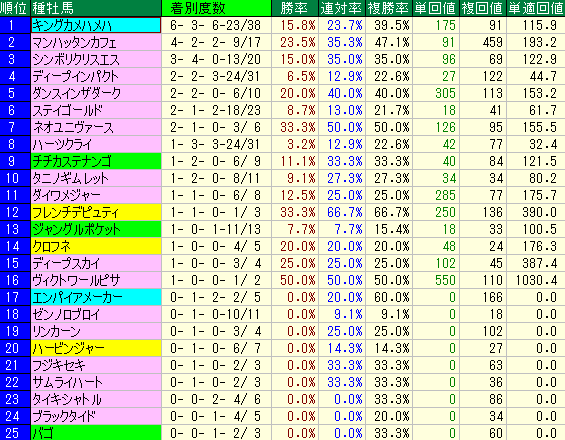Select the yellow フレンチデピュティ entry
This screenshot has width=565, height=440.
point(96,212)
